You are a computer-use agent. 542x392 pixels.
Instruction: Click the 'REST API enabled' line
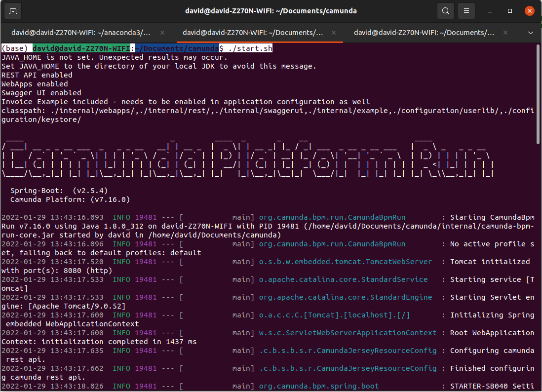37,75
